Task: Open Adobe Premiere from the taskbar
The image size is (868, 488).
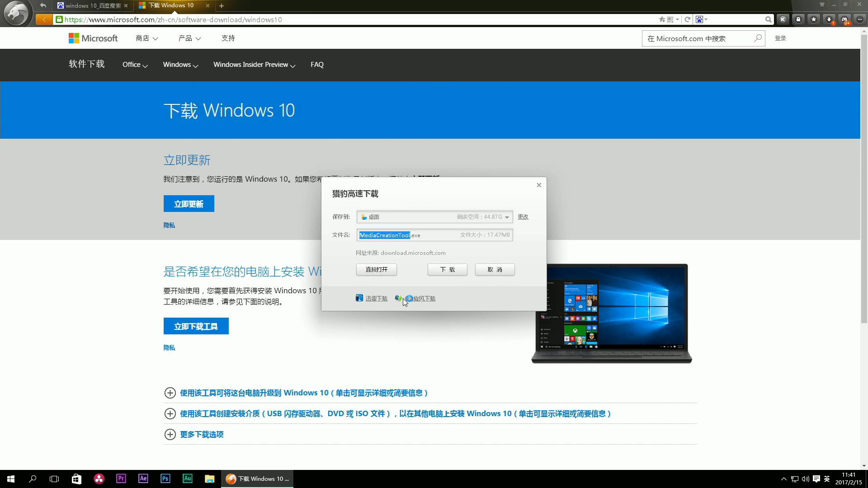Action: pos(121,479)
